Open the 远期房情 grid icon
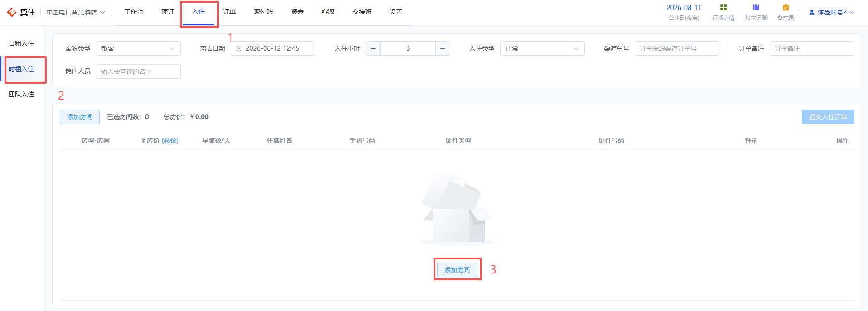 (723, 7)
